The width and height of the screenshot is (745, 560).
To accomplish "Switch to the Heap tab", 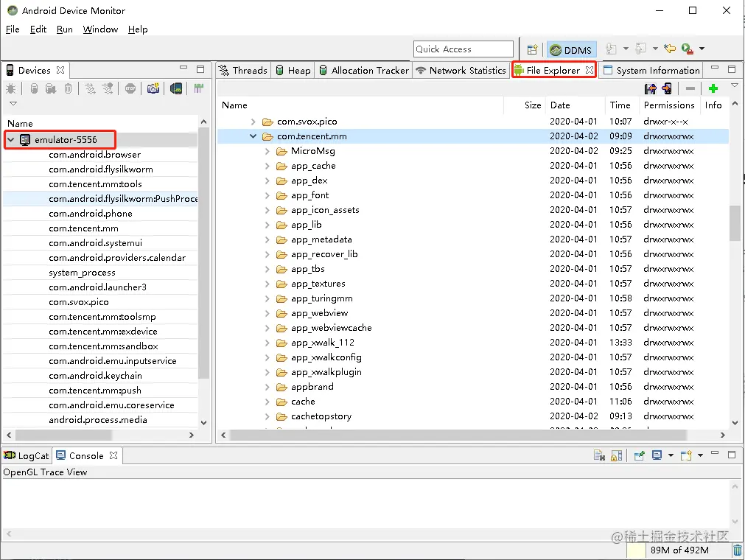I will 293,70.
